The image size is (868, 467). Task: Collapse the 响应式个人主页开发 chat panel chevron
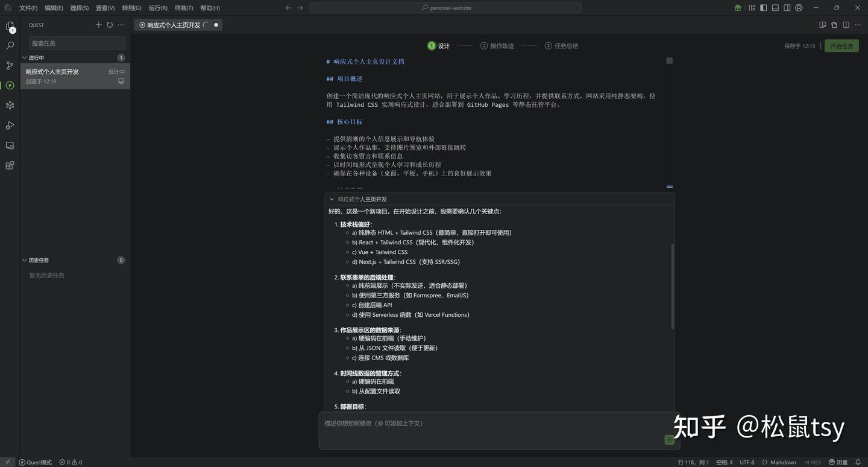coord(332,199)
